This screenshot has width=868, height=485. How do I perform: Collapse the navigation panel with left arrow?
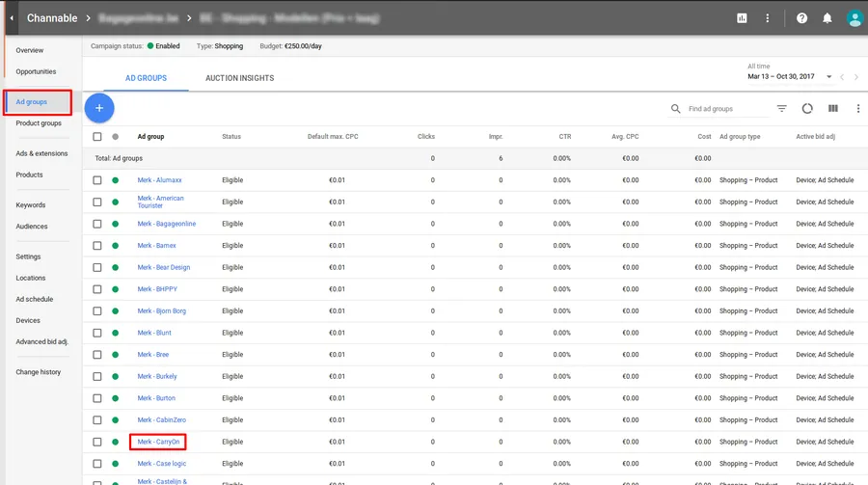[11, 18]
